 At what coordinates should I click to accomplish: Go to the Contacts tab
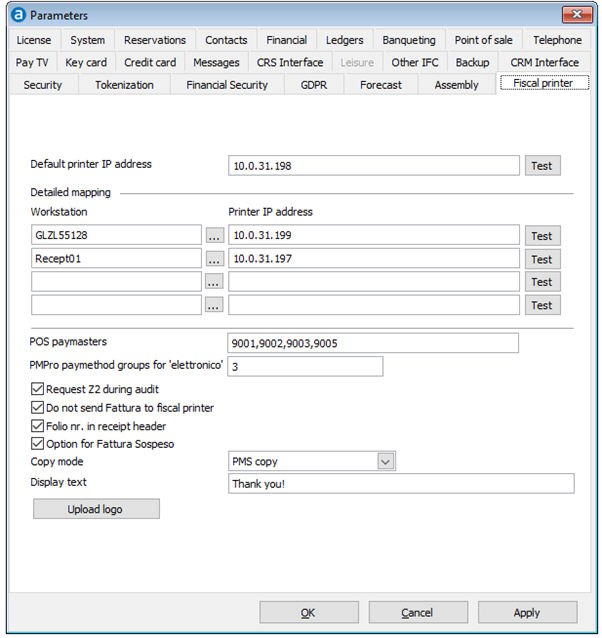pos(226,40)
